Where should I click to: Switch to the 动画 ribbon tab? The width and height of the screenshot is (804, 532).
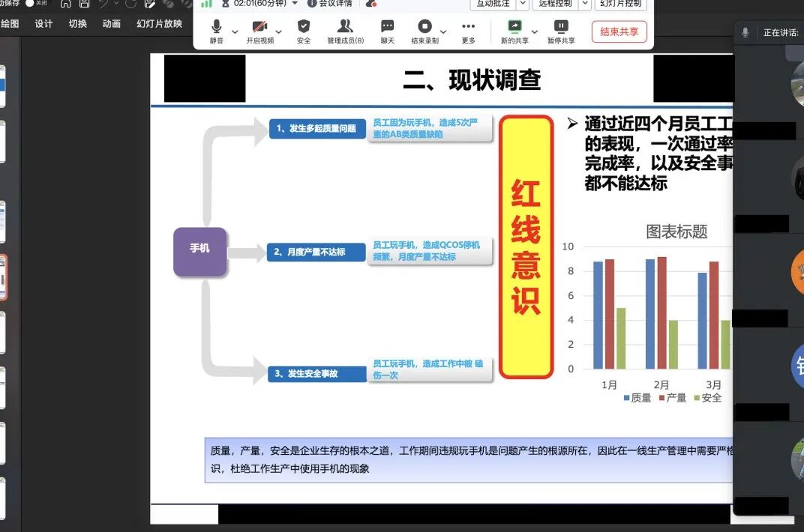(x=111, y=23)
